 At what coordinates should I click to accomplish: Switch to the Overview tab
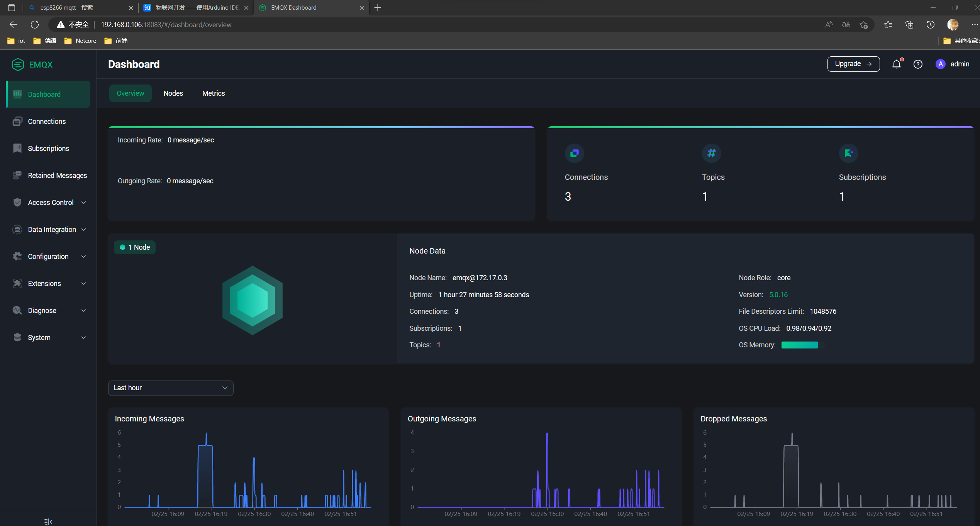131,93
